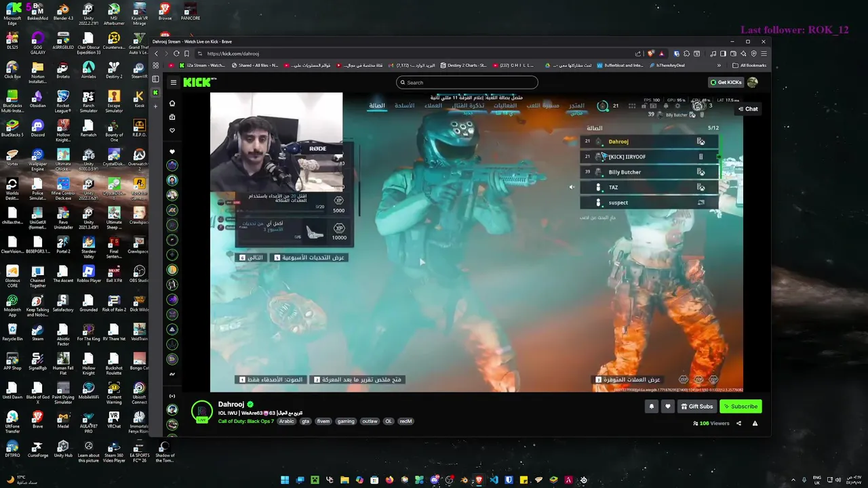Viewport: 868px width, 488px height.
Task: Go to Kick home in the sidebar
Action: click(172, 103)
